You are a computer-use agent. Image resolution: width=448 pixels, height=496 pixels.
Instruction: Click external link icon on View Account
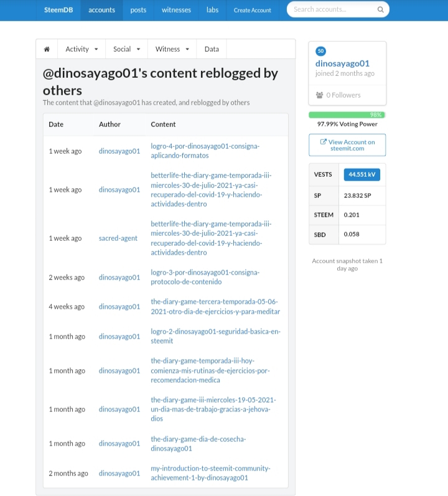(x=323, y=142)
